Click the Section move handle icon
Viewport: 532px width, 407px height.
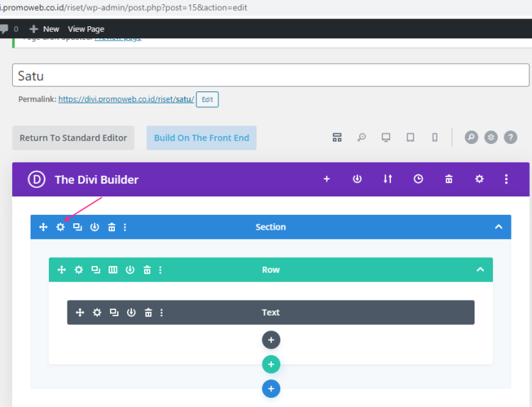click(x=43, y=227)
